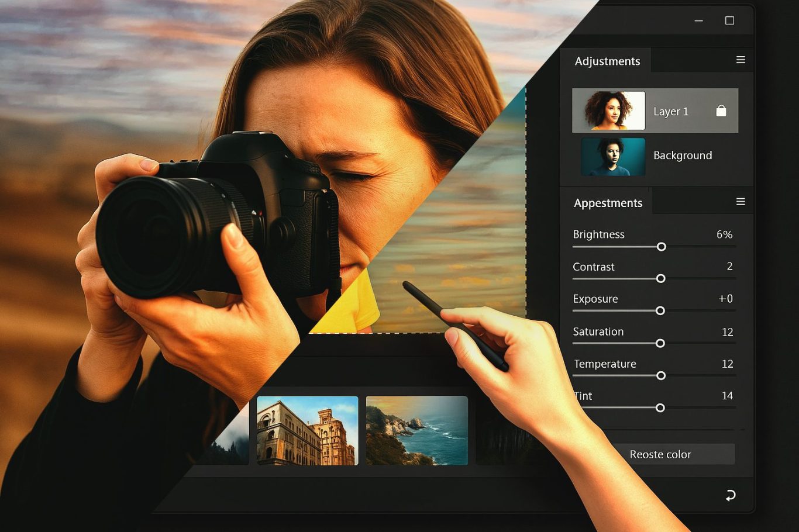Click the Tint slider handle
The width and height of the screenshot is (799, 532).
(x=660, y=407)
